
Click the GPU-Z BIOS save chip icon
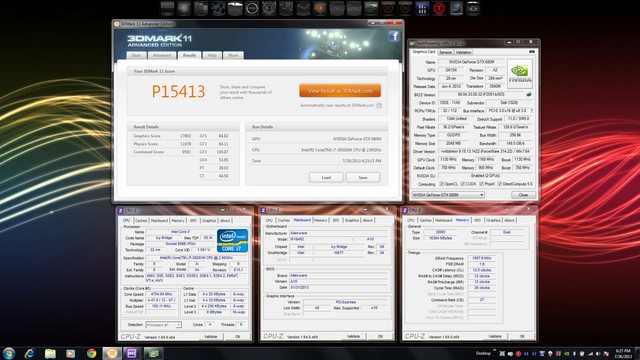pos(529,95)
